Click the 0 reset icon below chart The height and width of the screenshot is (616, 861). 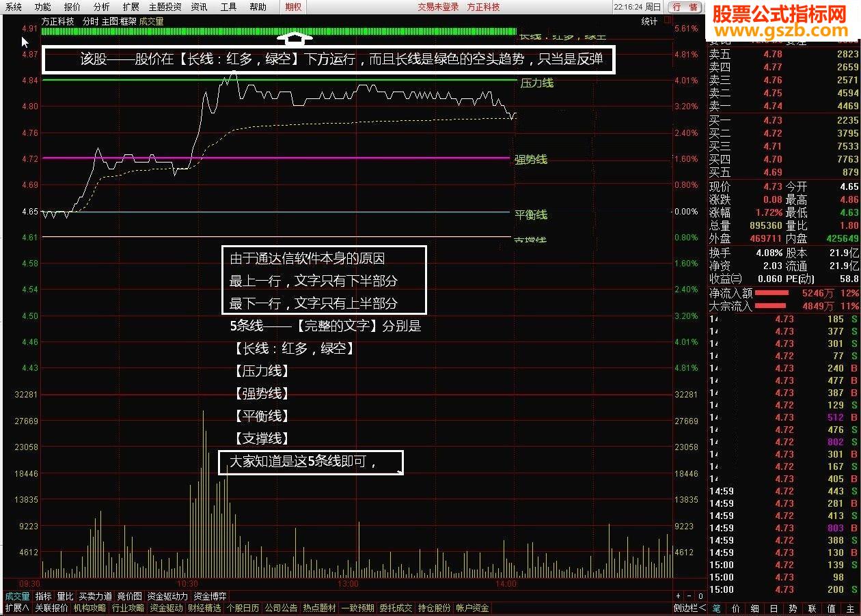(701, 596)
